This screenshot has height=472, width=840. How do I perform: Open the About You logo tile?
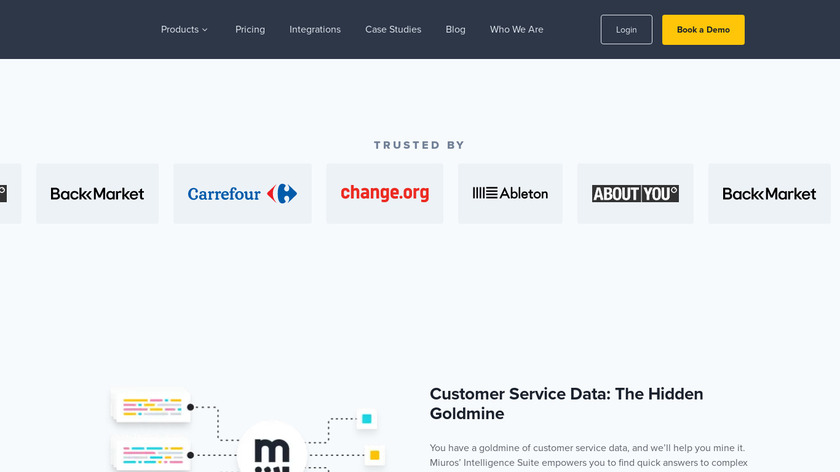[635, 194]
